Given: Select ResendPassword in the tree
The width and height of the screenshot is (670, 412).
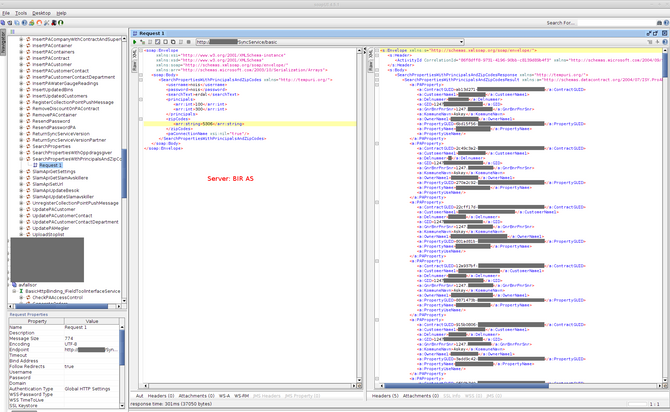Looking at the screenshot, I should tap(51, 121).
